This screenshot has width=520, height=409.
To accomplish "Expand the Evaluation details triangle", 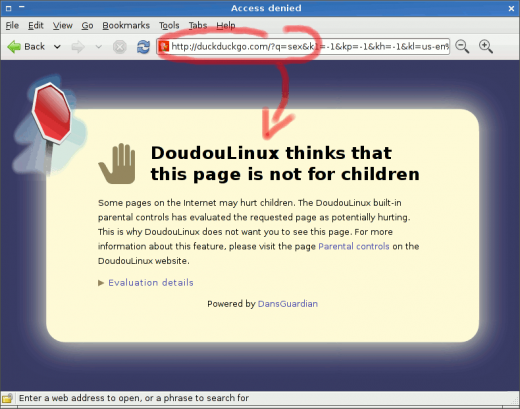I will [101, 283].
